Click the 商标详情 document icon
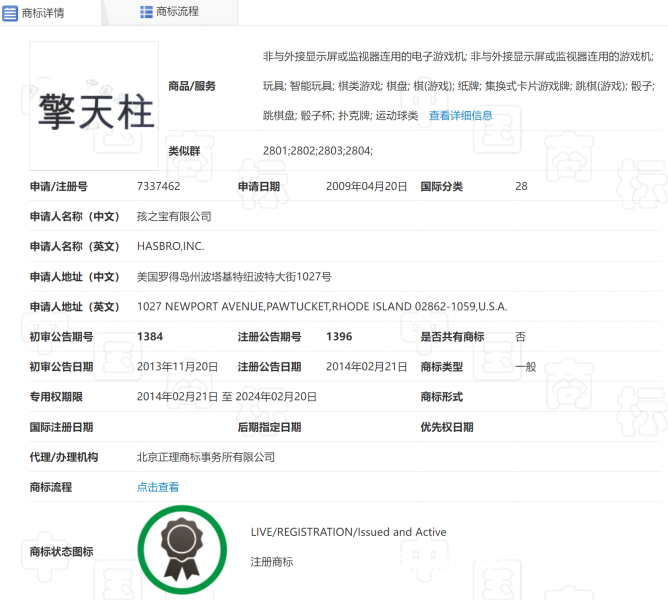668x600 pixels. click(x=10, y=13)
